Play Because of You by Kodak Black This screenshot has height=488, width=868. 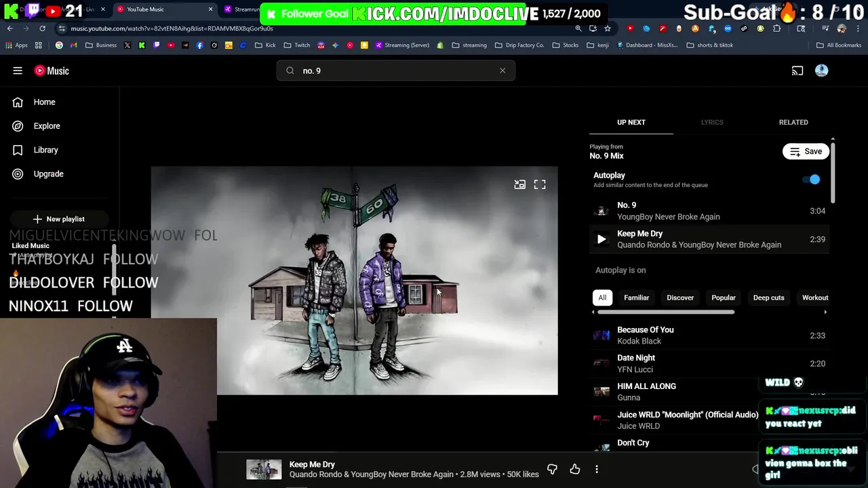[x=709, y=335]
